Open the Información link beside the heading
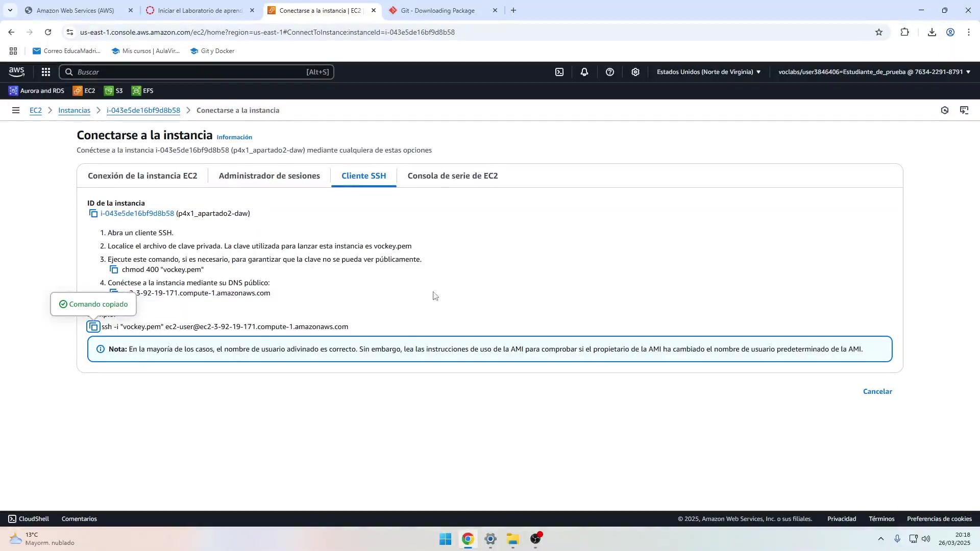This screenshot has width=980, height=551. (234, 137)
